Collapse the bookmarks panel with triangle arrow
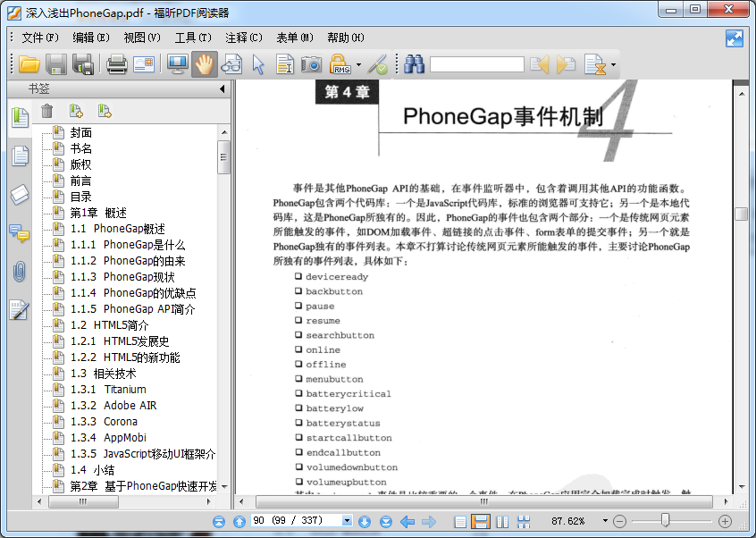The height and width of the screenshot is (538, 756). [223, 88]
